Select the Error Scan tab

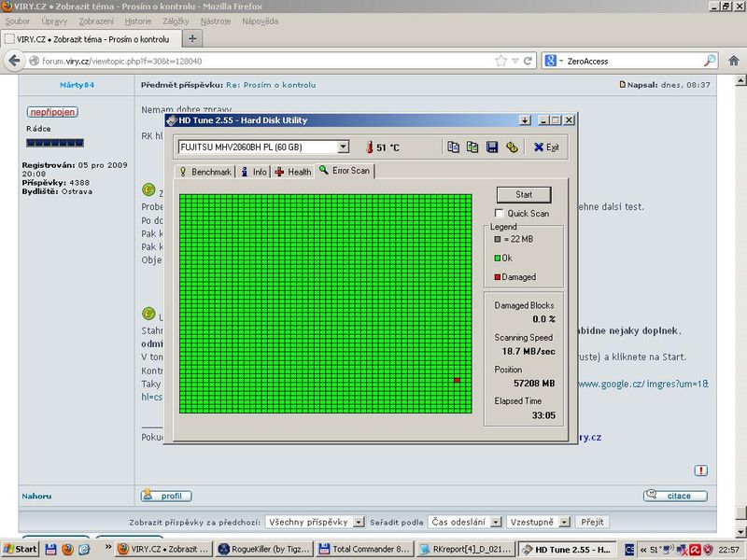(x=345, y=171)
